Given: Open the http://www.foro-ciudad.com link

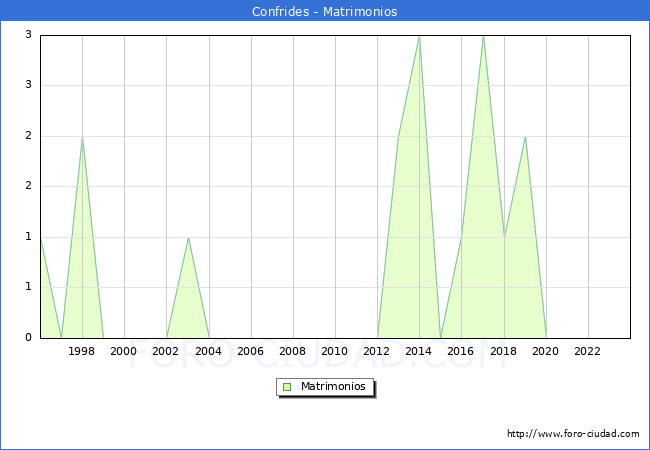Looking at the screenshot, I should pos(573,434).
